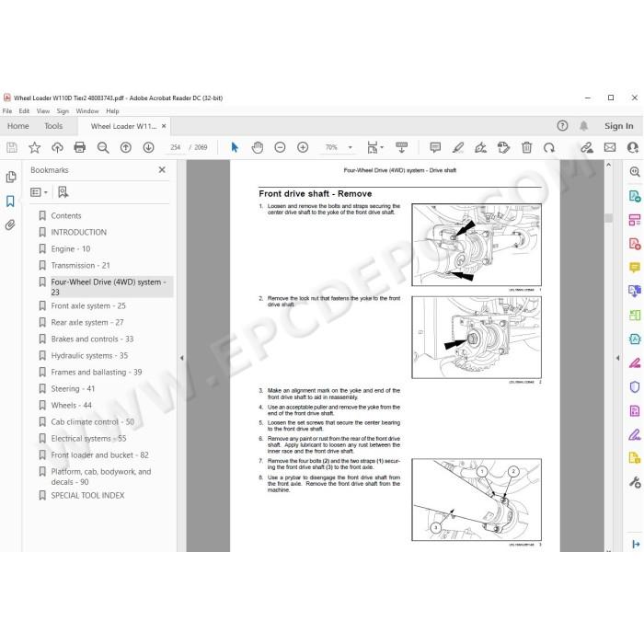Open the find text magnifier tool
The image size is (644, 644).
(103, 147)
